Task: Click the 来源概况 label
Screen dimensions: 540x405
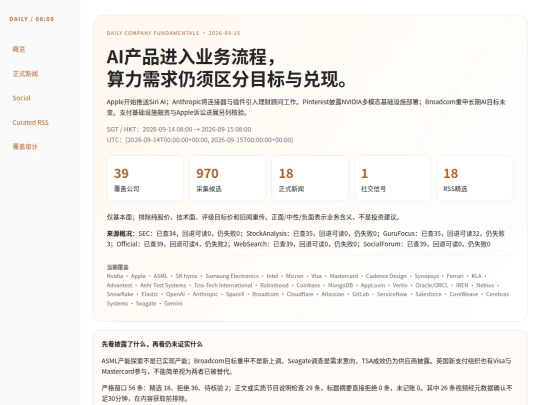Action: [121, 233]
